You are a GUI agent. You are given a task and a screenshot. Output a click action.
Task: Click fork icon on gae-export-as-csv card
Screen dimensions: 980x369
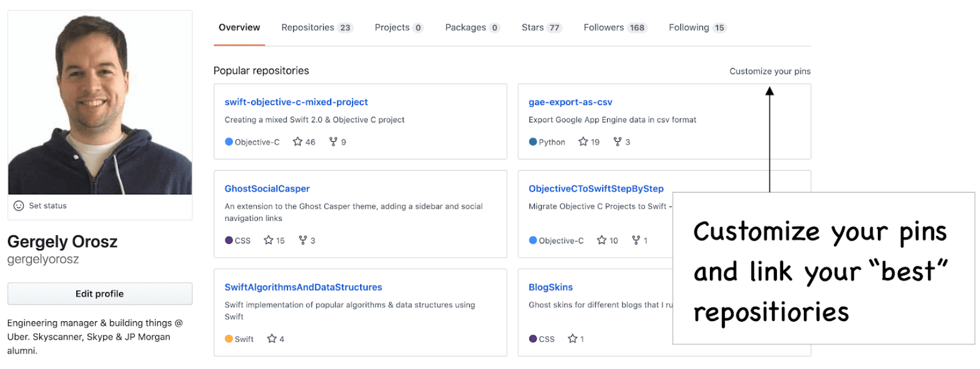(x=618, y=142)
